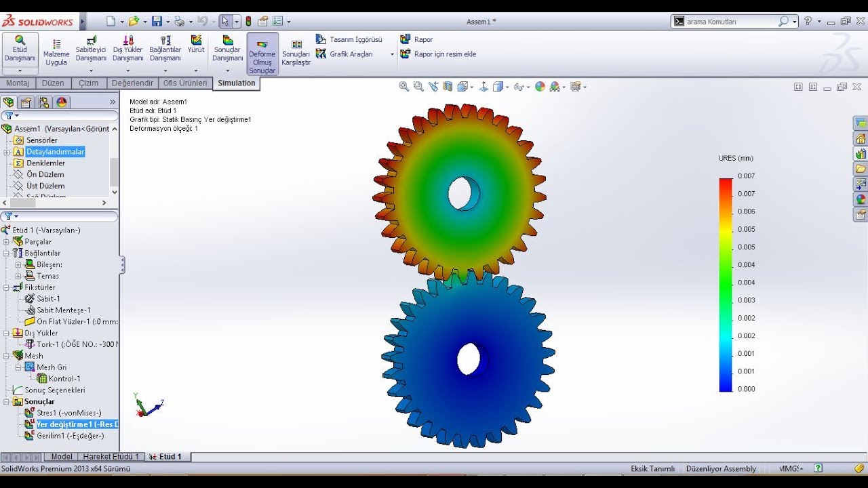Expand the Temas contact node

click(x=18, y=277)
